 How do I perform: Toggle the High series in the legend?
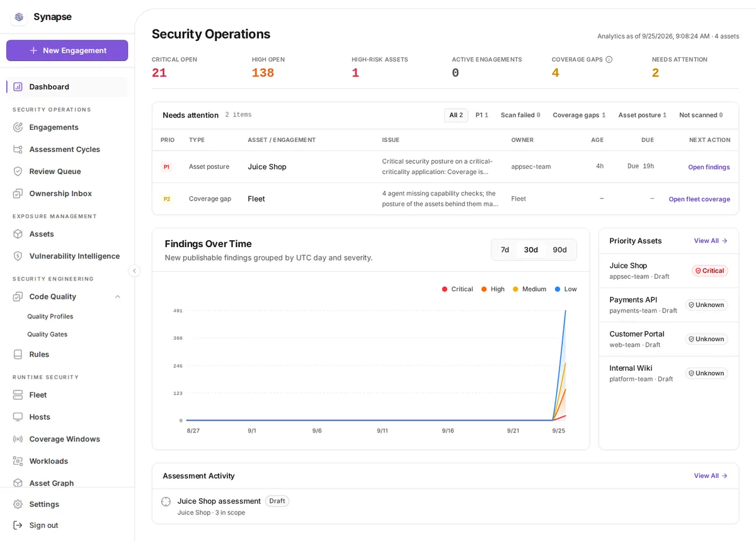493,289
